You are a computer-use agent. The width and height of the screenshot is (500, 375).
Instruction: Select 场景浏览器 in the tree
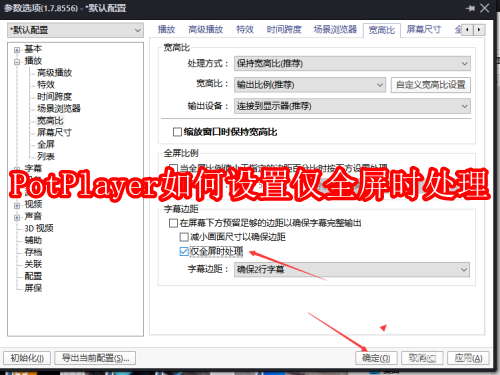click(59, 108)
